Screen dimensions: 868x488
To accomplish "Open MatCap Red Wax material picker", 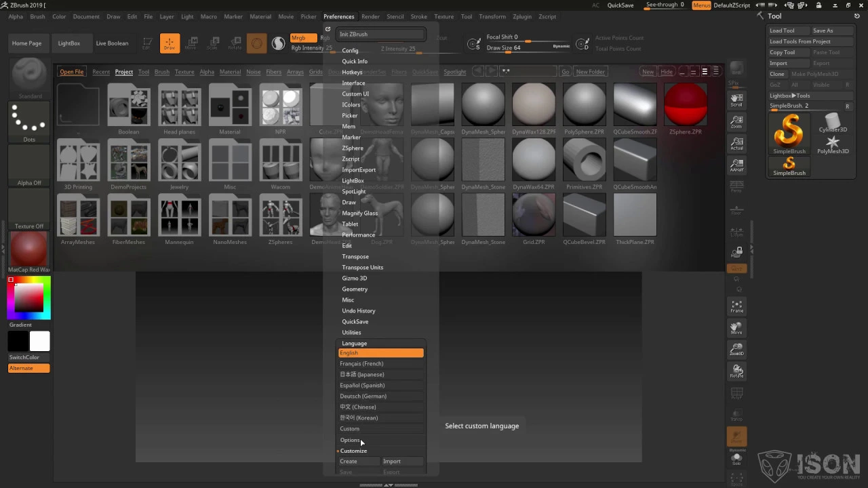I will point(29,252).
